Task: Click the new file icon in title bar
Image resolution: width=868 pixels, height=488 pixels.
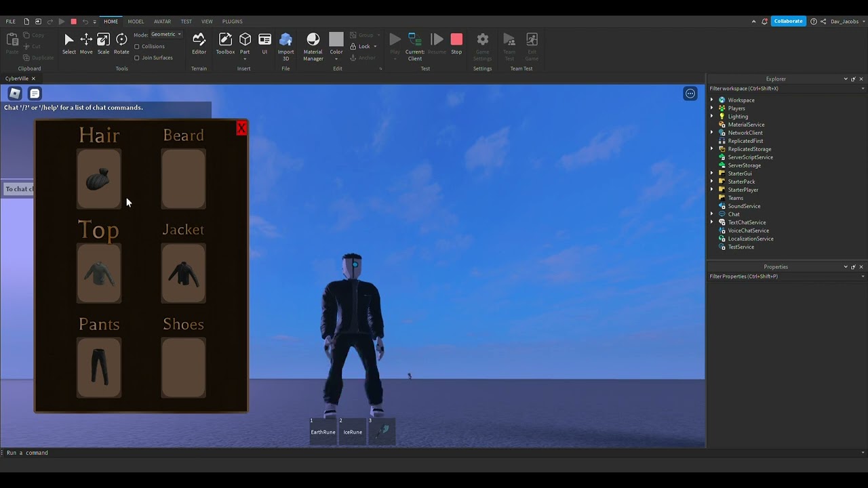Action: tap(26, 21)
